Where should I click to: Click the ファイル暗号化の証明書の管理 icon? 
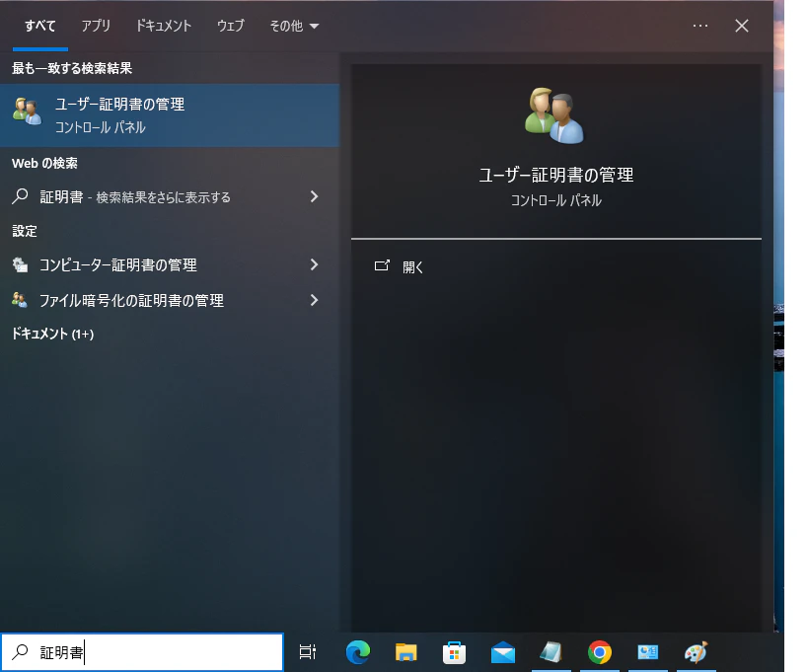(22, 300)
